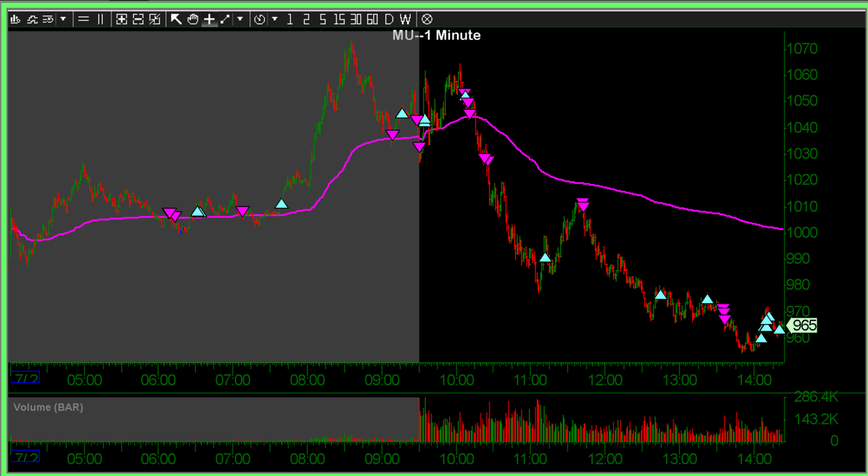Click the 09:00 time label on price chart
This screenshot has height=476, width=868.
pos(381,379)
